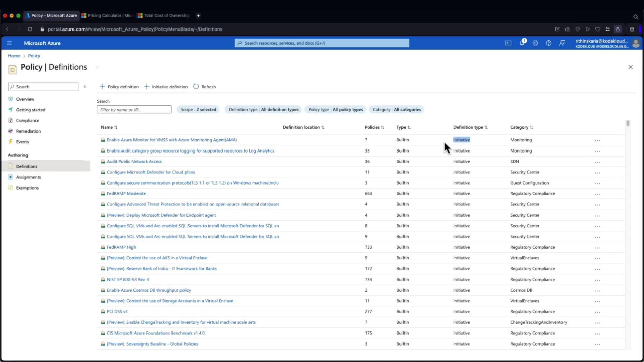Open the Category filter dropdown

pos(396,110)
